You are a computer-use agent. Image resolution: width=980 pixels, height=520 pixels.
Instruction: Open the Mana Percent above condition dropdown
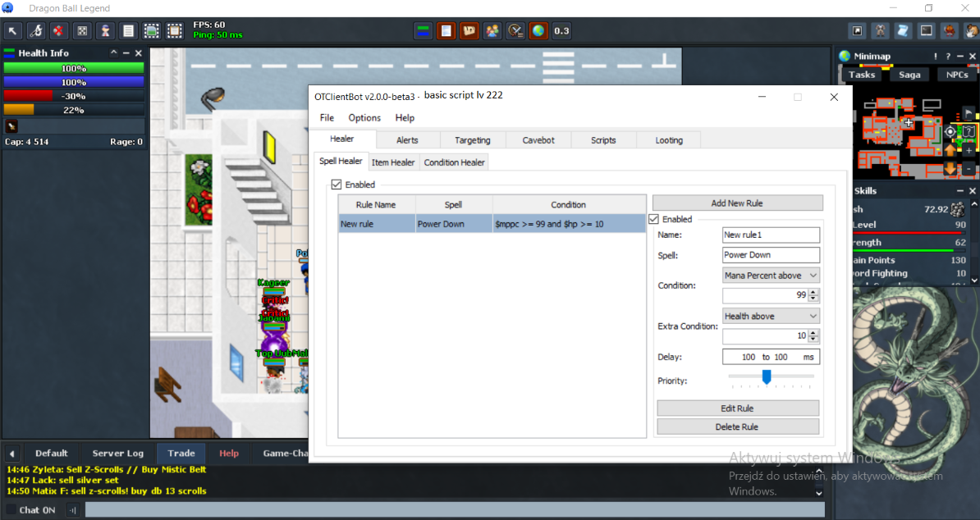[771, 276]
